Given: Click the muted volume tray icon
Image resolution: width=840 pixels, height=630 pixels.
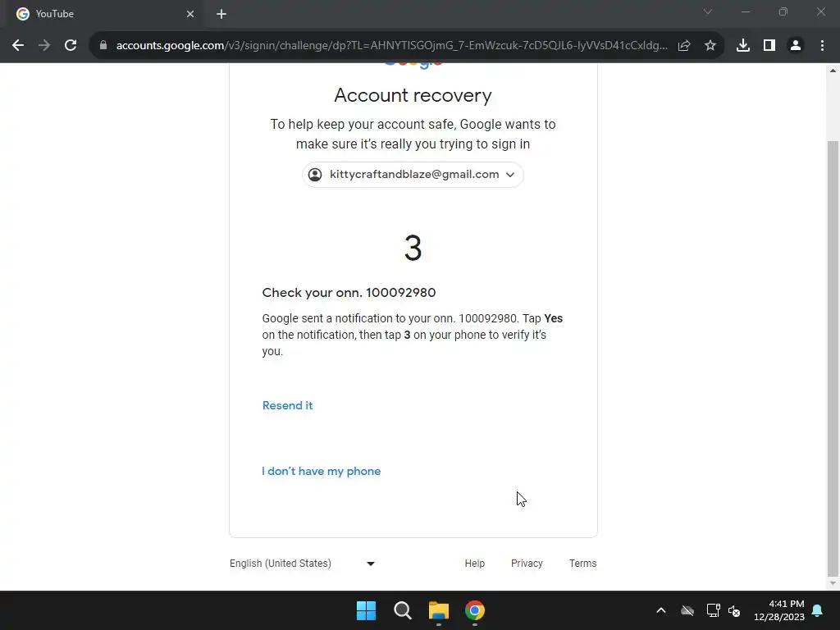Looking at the screenshot, I should [734, 610].
